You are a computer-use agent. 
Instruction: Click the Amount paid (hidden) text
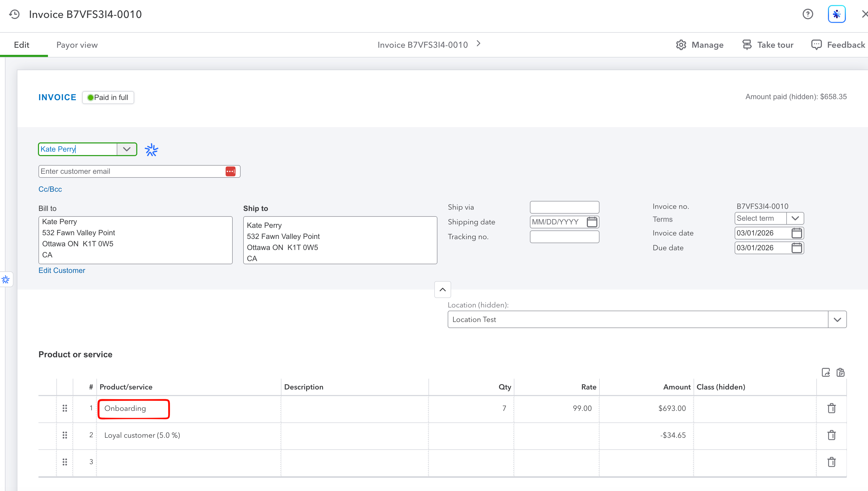click(796, 97)
